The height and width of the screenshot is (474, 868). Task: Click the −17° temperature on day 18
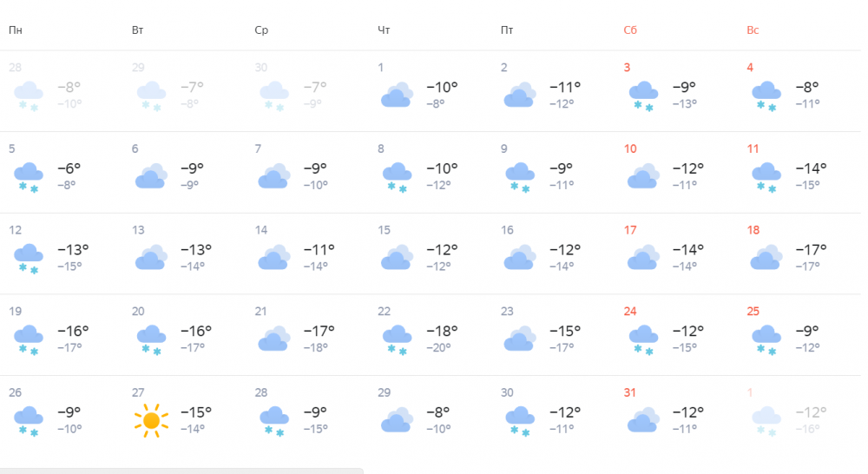pyautogui.click(x=811, y=250)
